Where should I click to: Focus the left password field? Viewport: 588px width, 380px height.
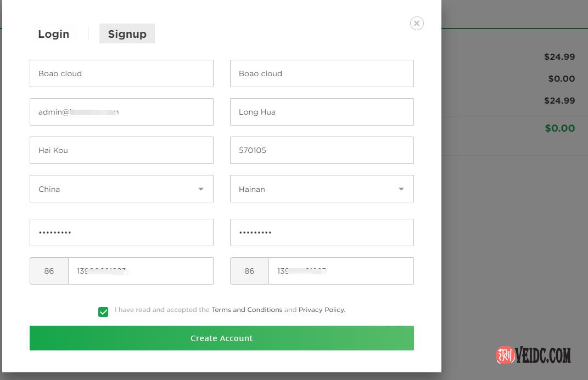pos(121,232)
